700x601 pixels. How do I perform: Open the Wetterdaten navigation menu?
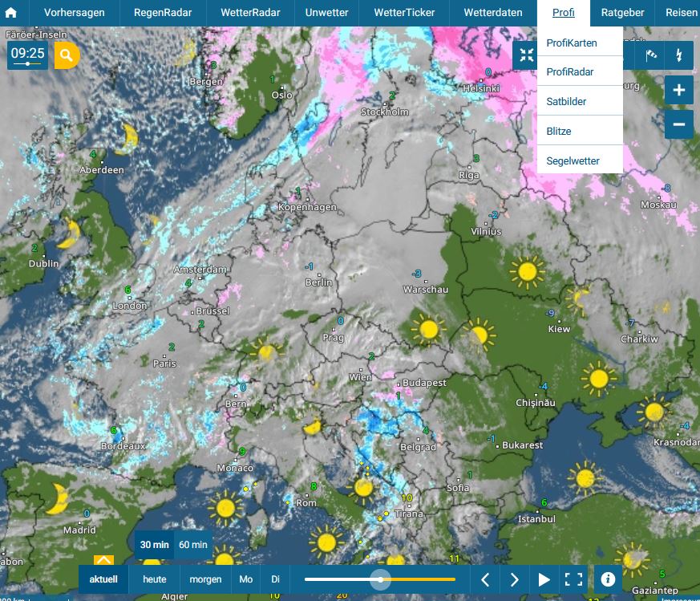click(x=493, y=13)
